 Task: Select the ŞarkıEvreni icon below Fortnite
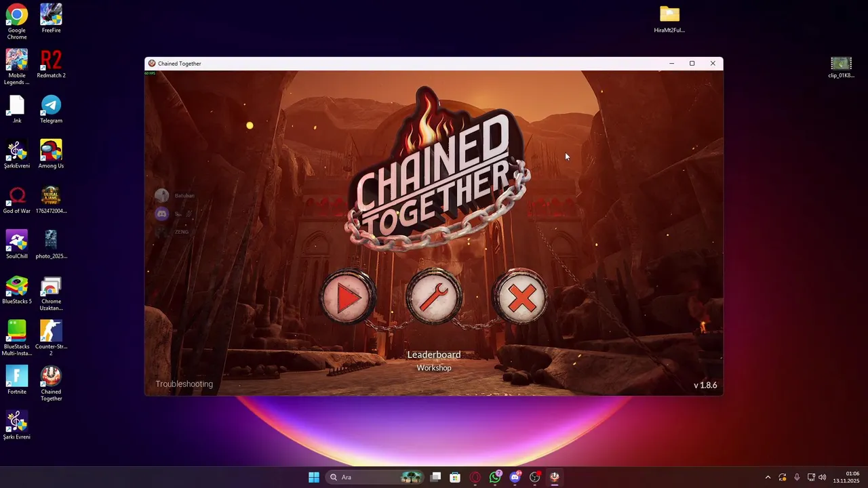coord(17,426)
